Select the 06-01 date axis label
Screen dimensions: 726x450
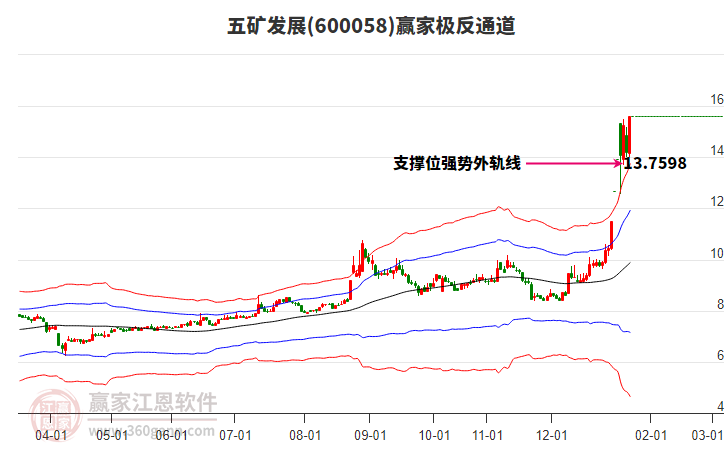pyautogui.click(x=171, y=435)
